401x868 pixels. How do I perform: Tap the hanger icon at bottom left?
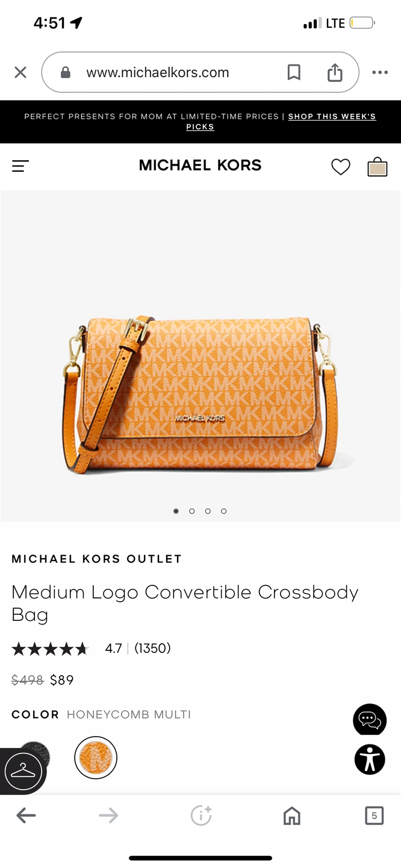tap(23, 771)
